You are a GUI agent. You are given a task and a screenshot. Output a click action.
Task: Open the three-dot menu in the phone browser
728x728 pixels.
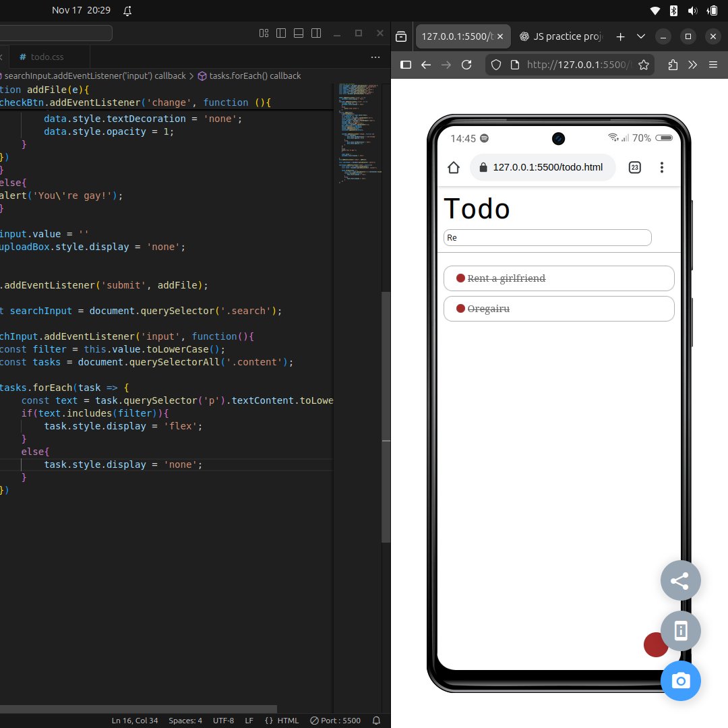point(662,166)
